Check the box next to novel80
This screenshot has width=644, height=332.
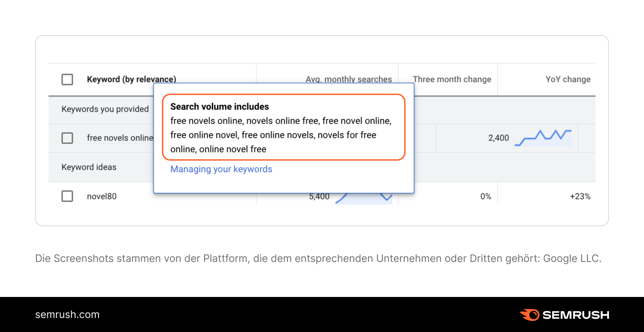67,196
